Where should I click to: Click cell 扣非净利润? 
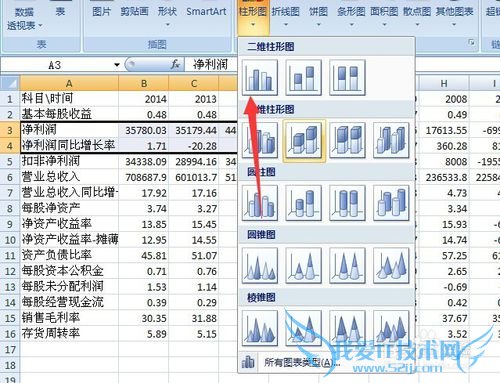[x=69, y=161]
